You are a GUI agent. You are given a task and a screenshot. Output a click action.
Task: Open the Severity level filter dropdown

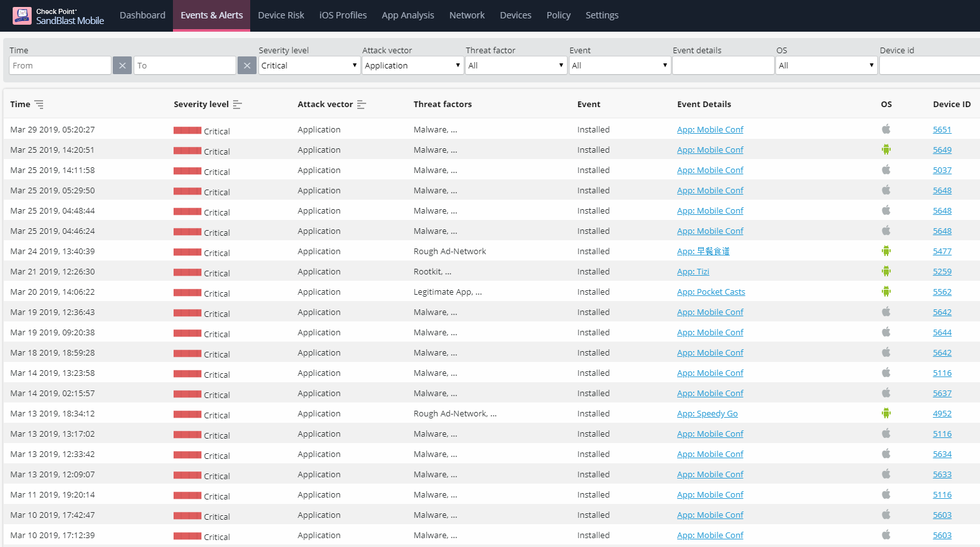pos(309,65)
